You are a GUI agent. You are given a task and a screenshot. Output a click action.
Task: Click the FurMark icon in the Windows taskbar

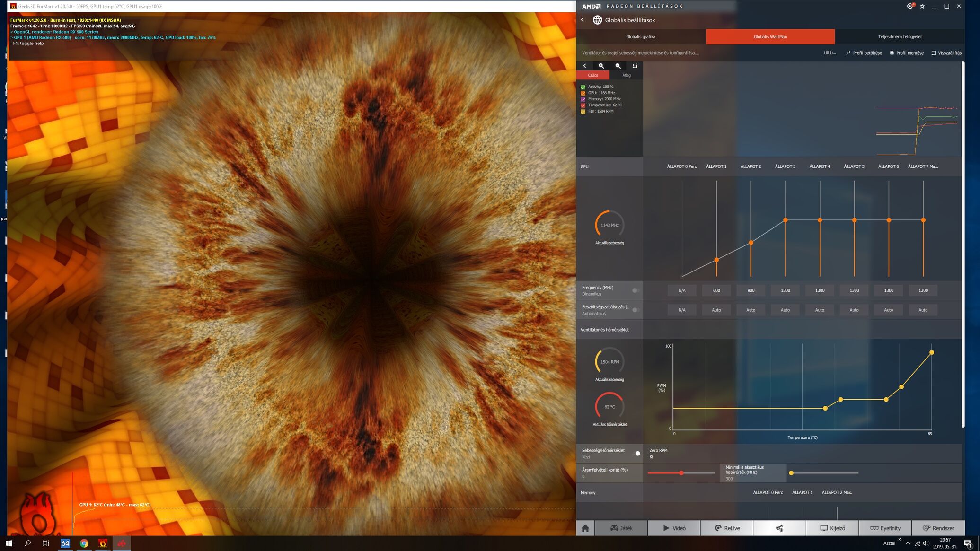click(x=103, y=543)
